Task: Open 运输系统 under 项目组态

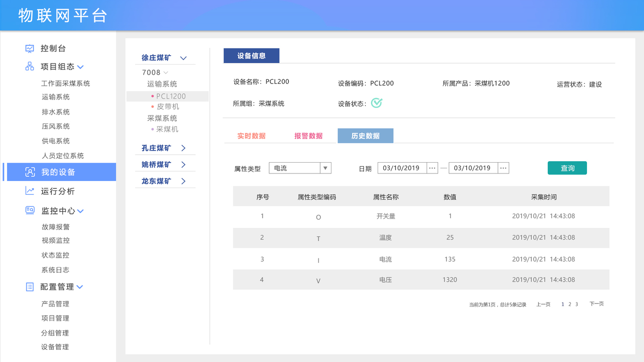Action: [56, 97]
